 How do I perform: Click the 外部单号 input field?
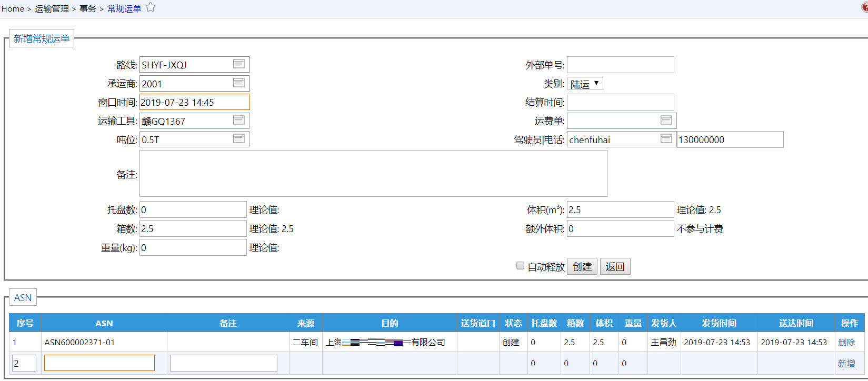[621, 65]
